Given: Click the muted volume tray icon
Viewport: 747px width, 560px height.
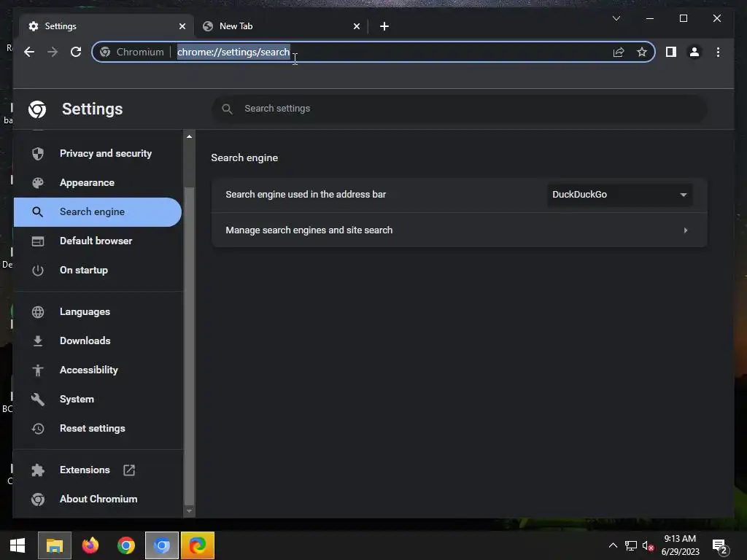Looking at the screenshot, I should point(648,545).
